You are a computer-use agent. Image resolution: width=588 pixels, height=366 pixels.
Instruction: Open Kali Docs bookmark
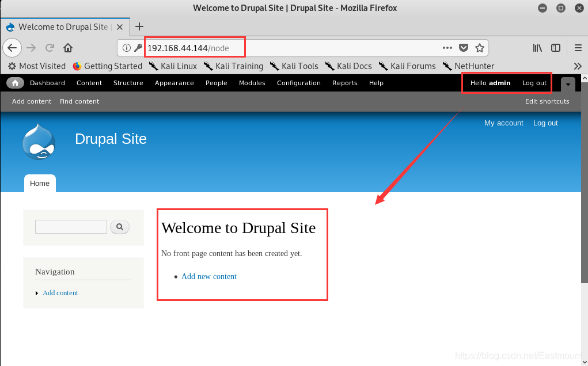348,66
